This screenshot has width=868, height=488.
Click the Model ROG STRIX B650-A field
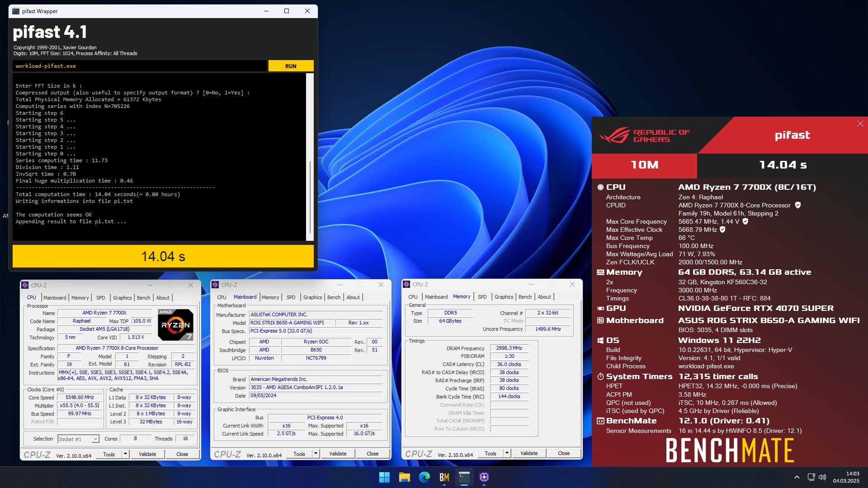coord(292,323)
